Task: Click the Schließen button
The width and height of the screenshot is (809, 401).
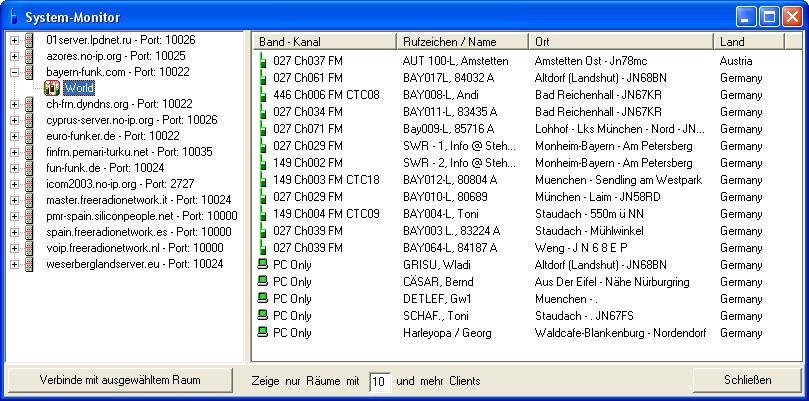Action: pyautogui.click(x=747, y=380)
